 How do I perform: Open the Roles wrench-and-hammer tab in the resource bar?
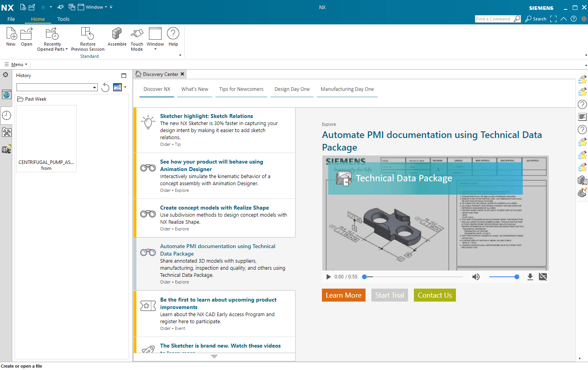[x=6, y=132]
